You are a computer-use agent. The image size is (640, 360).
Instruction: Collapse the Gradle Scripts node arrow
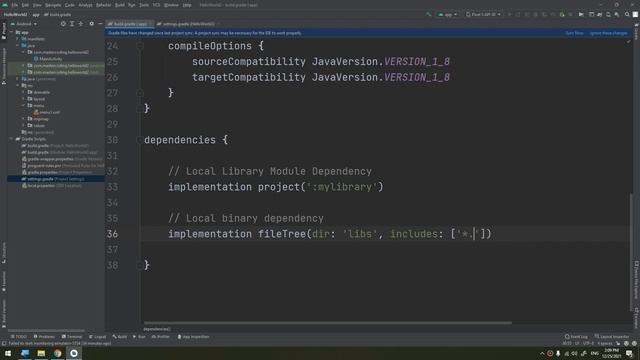point(11,139)
